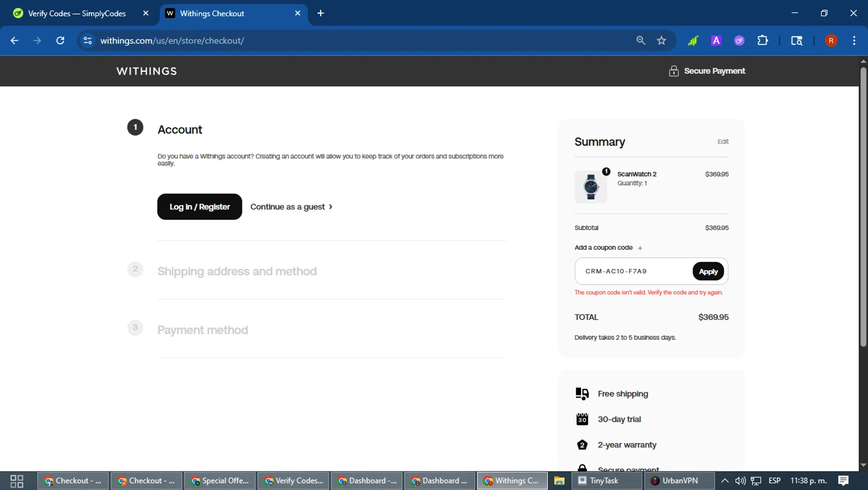Screen dimensions: 868x490
Task: Switch to first Checkout taskbar window
Action: click(x=73, y=481)
